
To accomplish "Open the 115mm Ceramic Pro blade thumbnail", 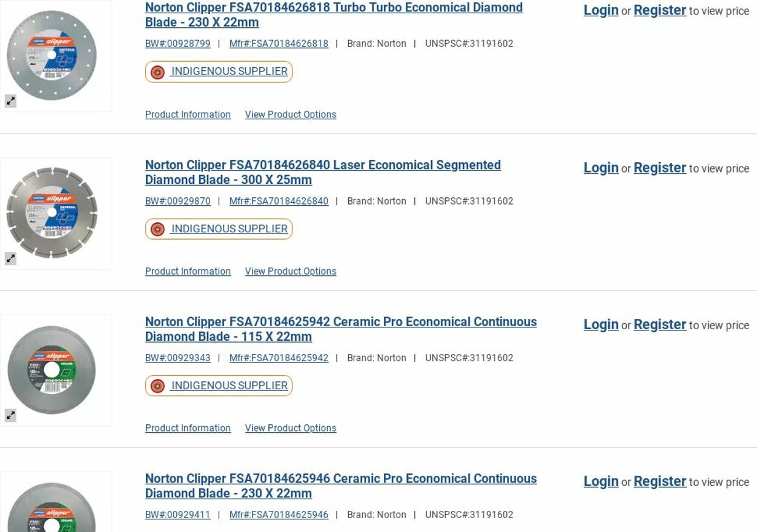I will click(x=52, y=370).
